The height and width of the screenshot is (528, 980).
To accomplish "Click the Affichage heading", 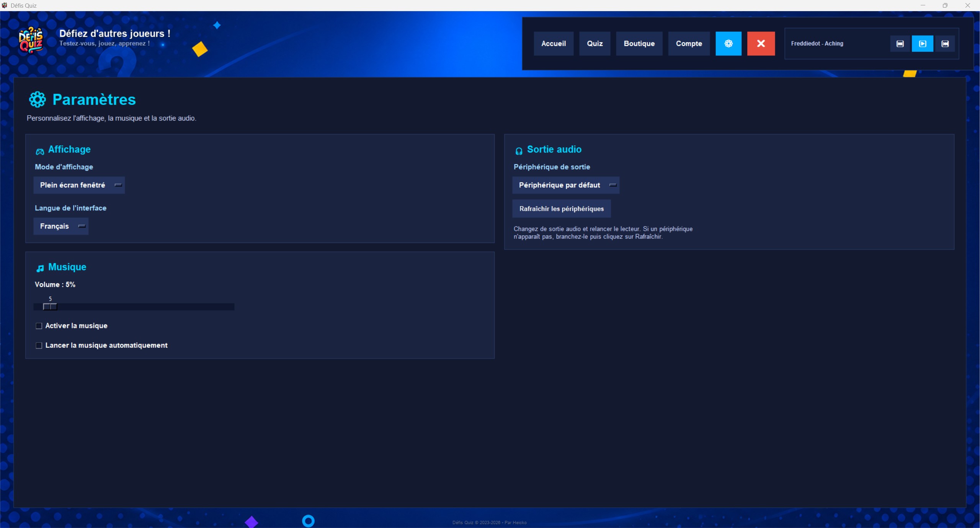I will [69, 149].
